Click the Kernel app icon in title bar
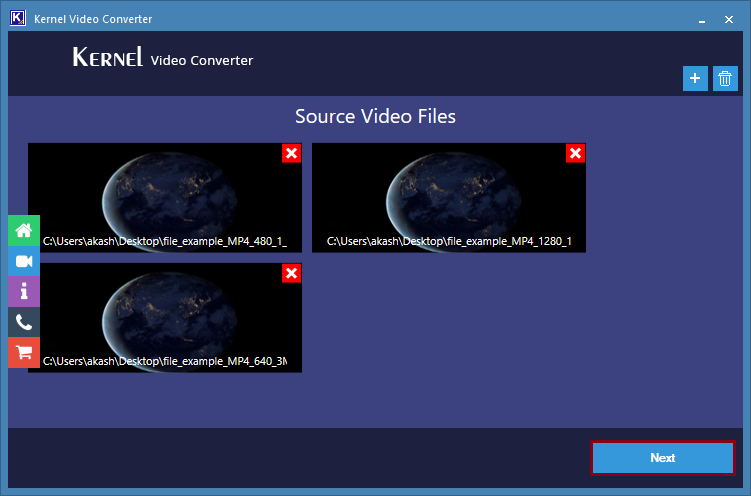Viewport: 751px width, 496px height. tap(18, 19)
